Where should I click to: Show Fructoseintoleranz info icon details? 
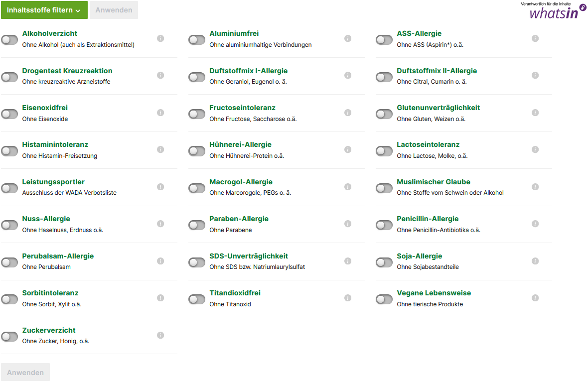(348, 113)
